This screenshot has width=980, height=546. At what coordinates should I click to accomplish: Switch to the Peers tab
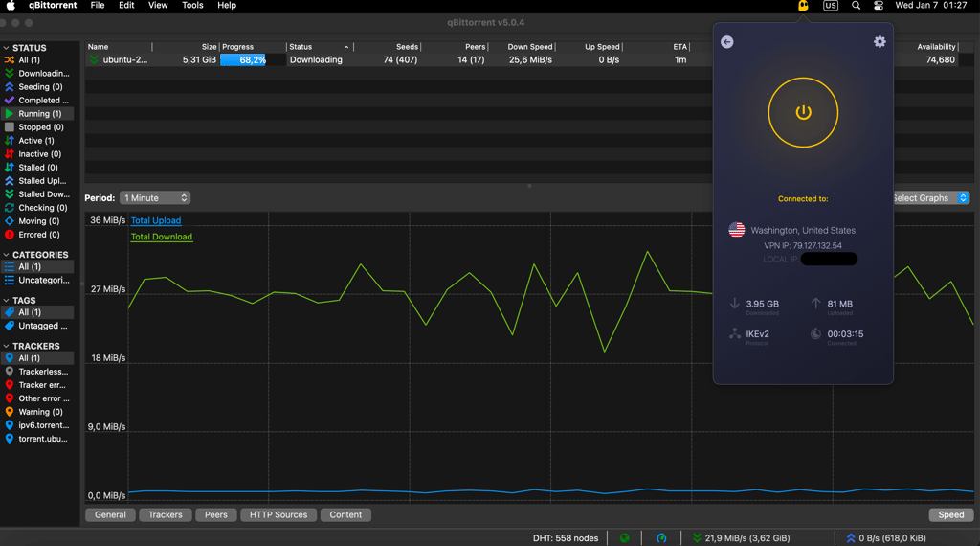click(x=215, y=514)
